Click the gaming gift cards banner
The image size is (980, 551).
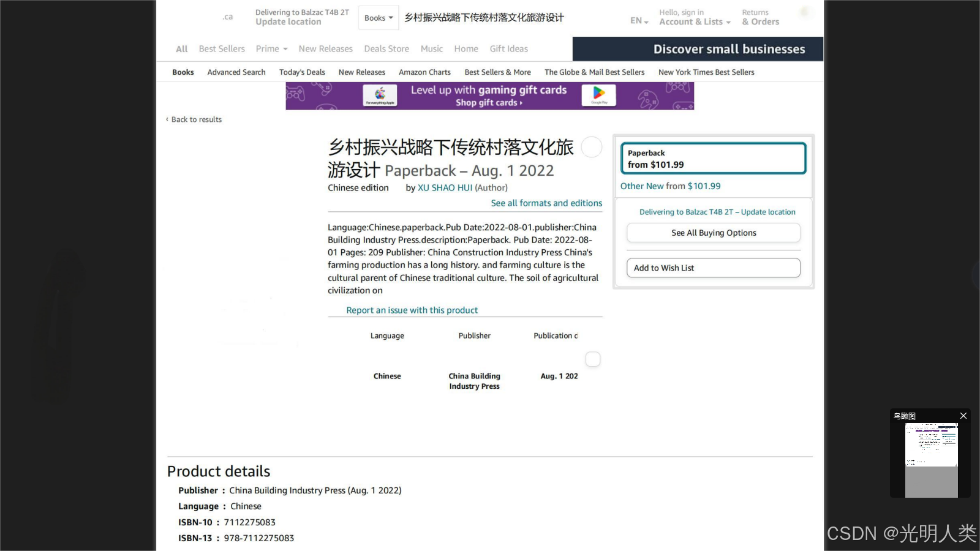coord(489,96)
